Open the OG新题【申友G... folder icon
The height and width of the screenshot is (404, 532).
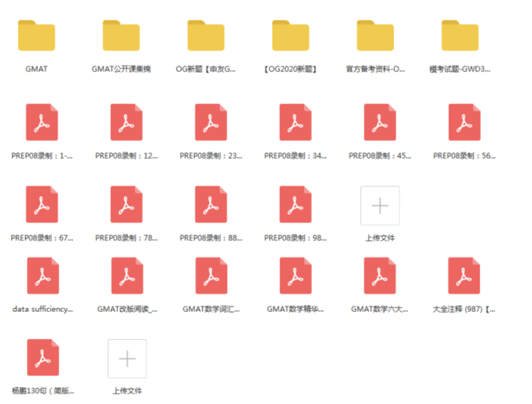point(206,36)
